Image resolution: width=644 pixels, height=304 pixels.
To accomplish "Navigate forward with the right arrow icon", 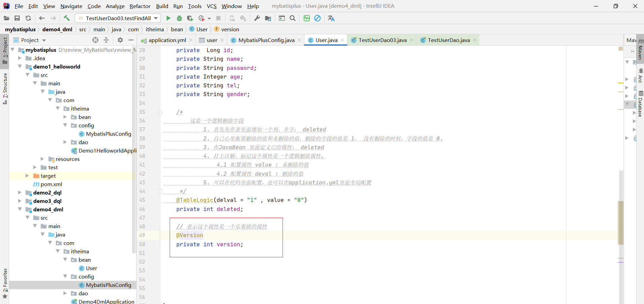I will [53, 18].
